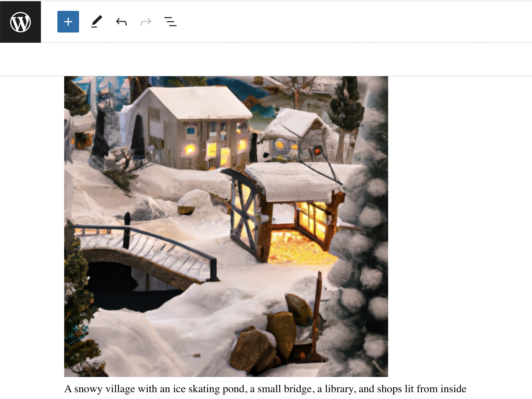Click the grayed-out Redo arrow
Screen dimensions: 532x399
tap(146, 22)
